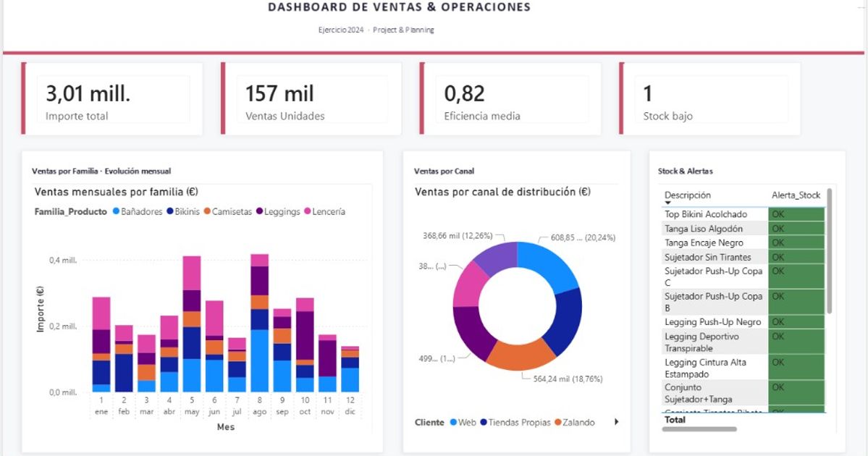
Task: Click the Mes axis title
Action: (226, 426)
